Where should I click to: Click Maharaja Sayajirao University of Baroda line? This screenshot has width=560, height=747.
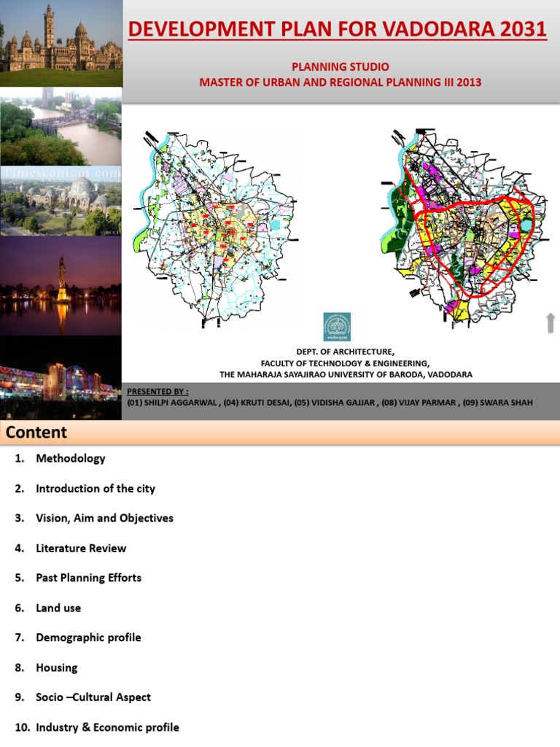346,374
